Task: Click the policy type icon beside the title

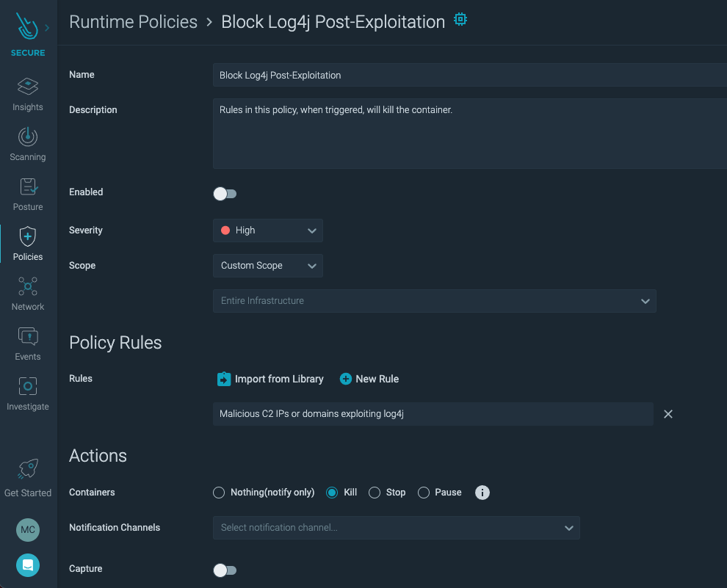Action: click(460, 19)
